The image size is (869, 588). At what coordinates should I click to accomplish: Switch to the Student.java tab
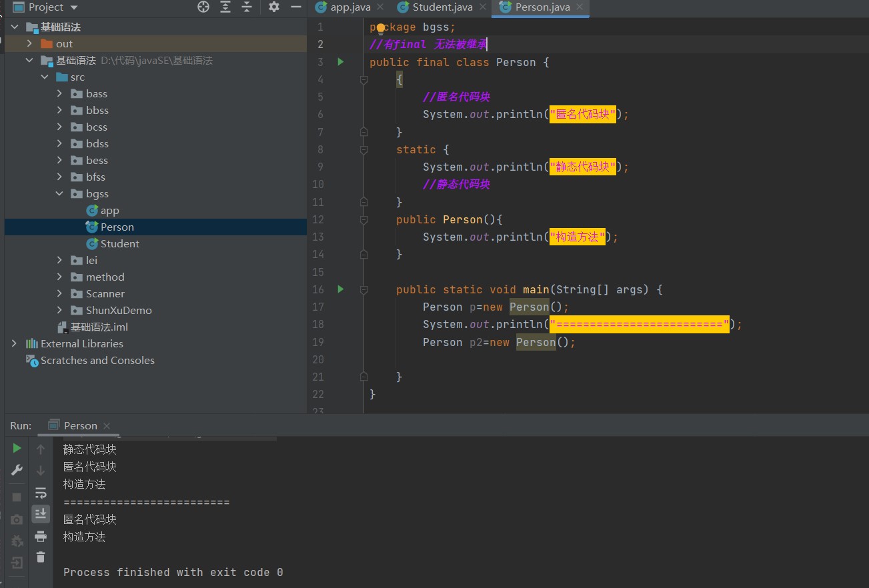click(442, 7)
